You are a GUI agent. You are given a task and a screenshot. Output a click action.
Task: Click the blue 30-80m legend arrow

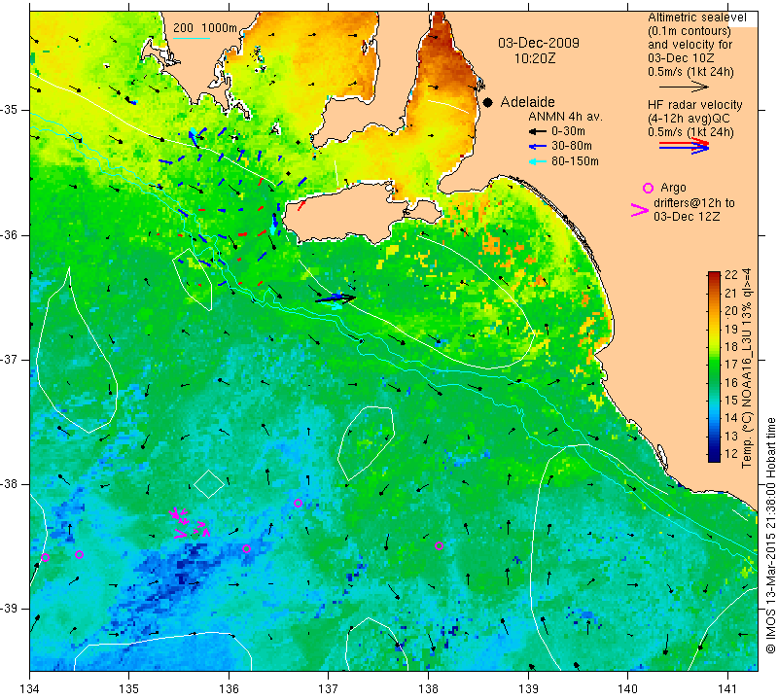click(538, 147)
